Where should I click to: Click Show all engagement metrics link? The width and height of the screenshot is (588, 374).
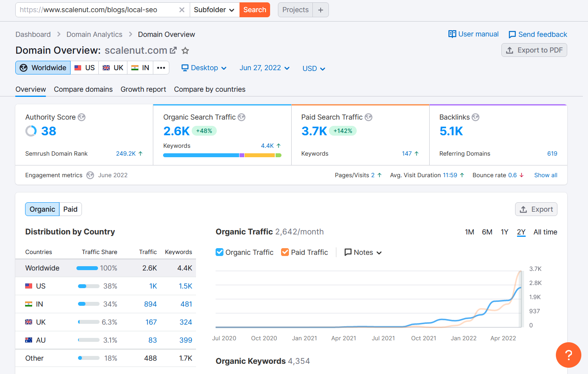coord(546,175)
